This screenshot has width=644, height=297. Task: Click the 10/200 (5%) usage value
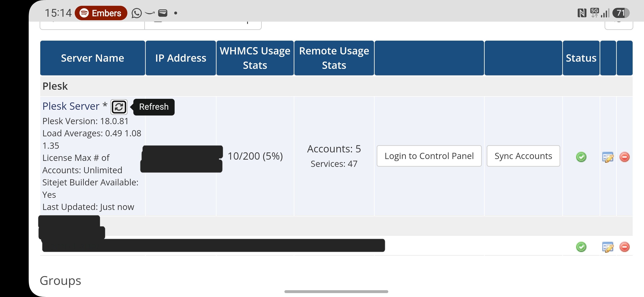click(255, 156)
